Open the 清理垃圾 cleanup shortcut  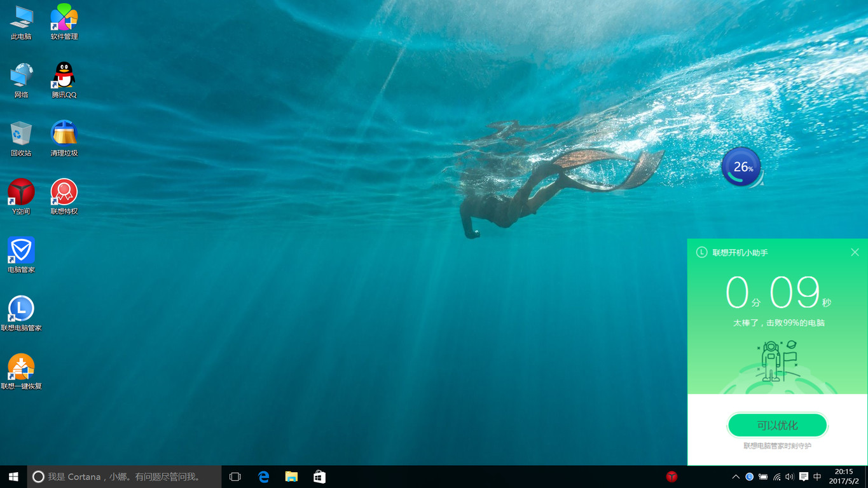(x=64, y=139)
